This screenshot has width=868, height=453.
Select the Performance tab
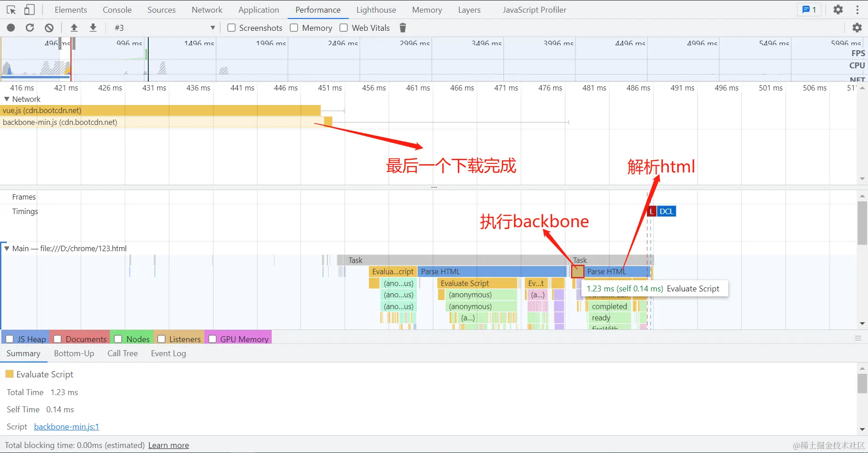point(318,10)
